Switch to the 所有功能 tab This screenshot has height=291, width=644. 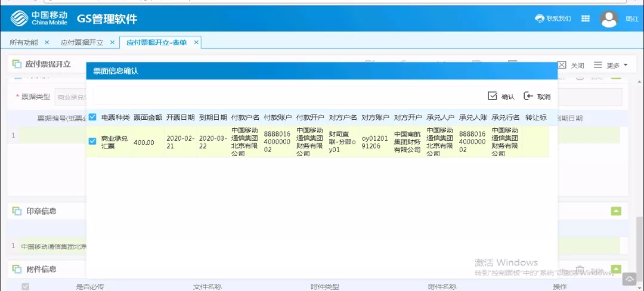(23, 42)
